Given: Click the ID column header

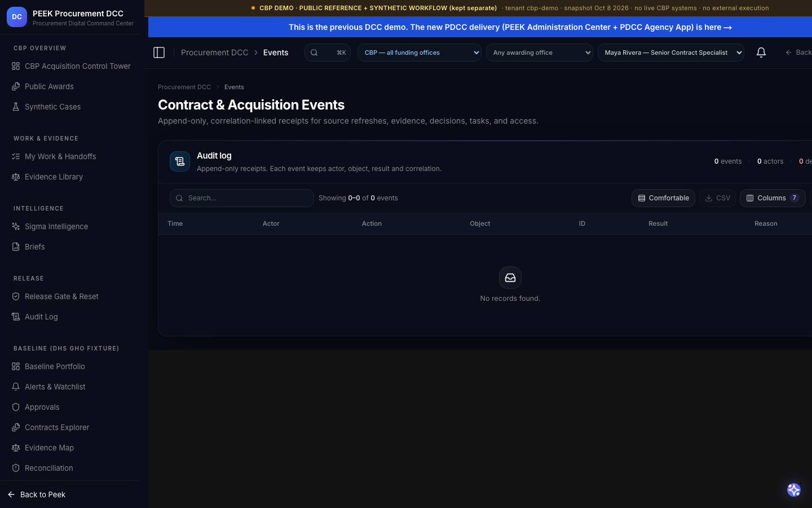Looking at the screenshot, I should [x=582, y=224].
